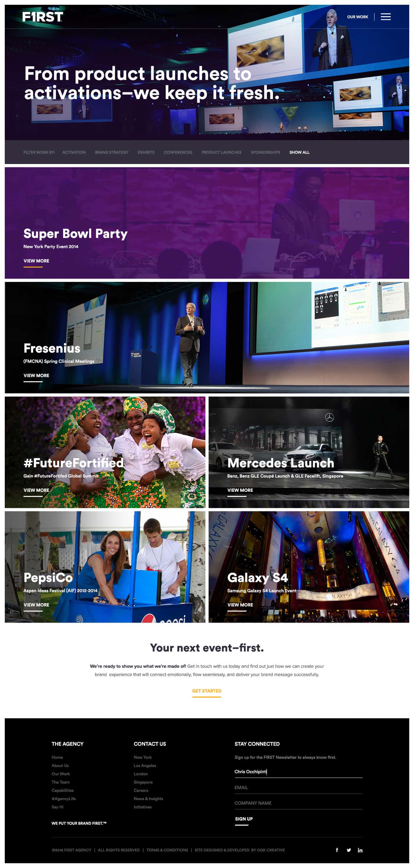Open the Galaxy S4 project thumbnail
The image size is (414, 868).
(309, 567)
